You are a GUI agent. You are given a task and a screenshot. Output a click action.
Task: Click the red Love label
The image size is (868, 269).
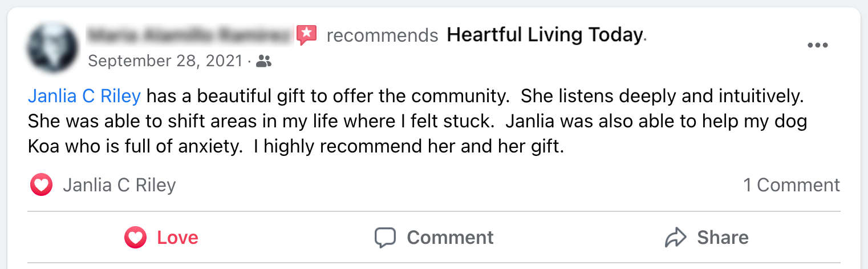pyautogui.click(x=178, y=238)
